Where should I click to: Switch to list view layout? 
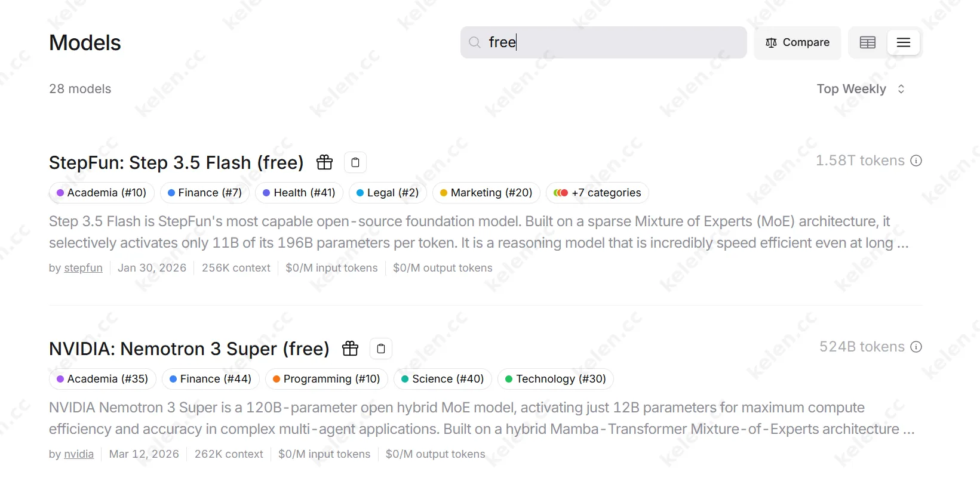click(x=903, y=42)
